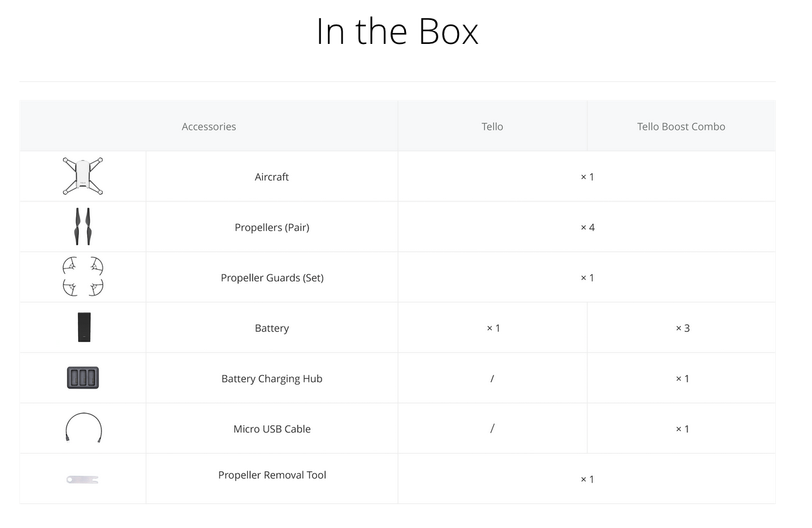Click the Tello aircraft drone image
This screenshot has width=812, height=528.
pos(83,176)
